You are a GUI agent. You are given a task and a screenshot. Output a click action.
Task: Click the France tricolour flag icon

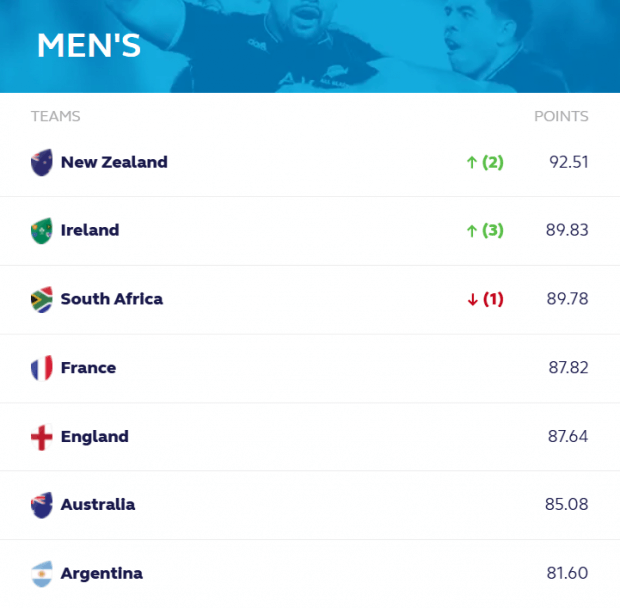pyautogui.click(x=42, y=368)
